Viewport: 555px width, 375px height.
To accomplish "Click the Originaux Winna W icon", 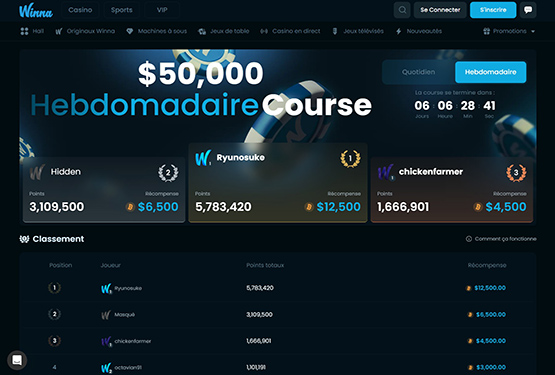I will (59, 31).
